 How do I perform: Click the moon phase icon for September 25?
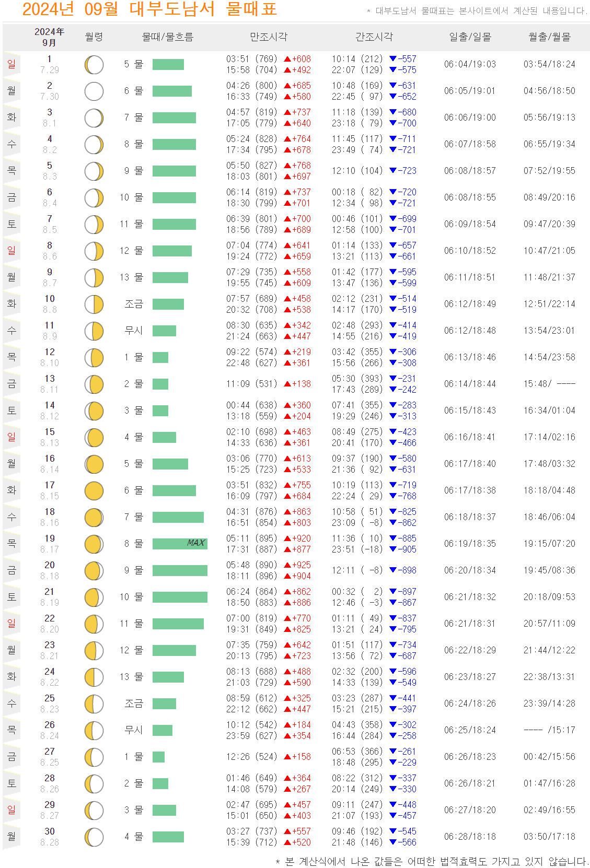[x=94, y=704]
